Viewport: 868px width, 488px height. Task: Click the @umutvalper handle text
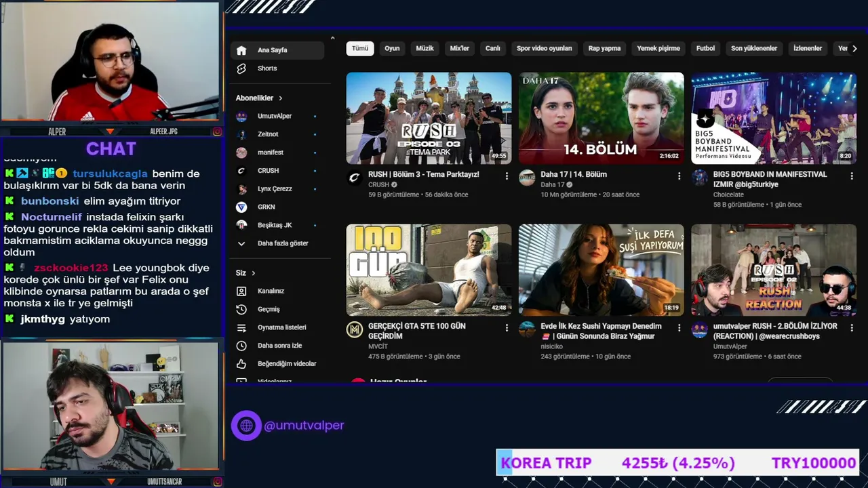coord(304,426)
